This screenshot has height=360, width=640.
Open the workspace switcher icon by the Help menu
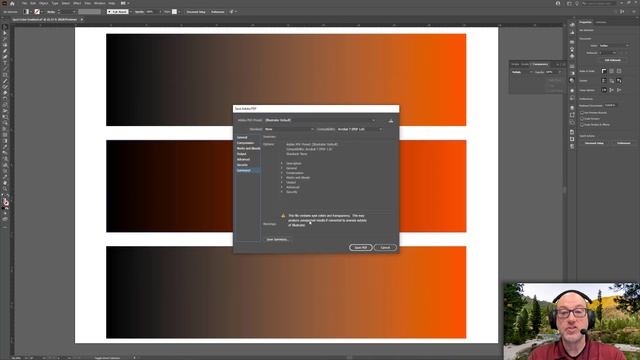tap(124, 3)
